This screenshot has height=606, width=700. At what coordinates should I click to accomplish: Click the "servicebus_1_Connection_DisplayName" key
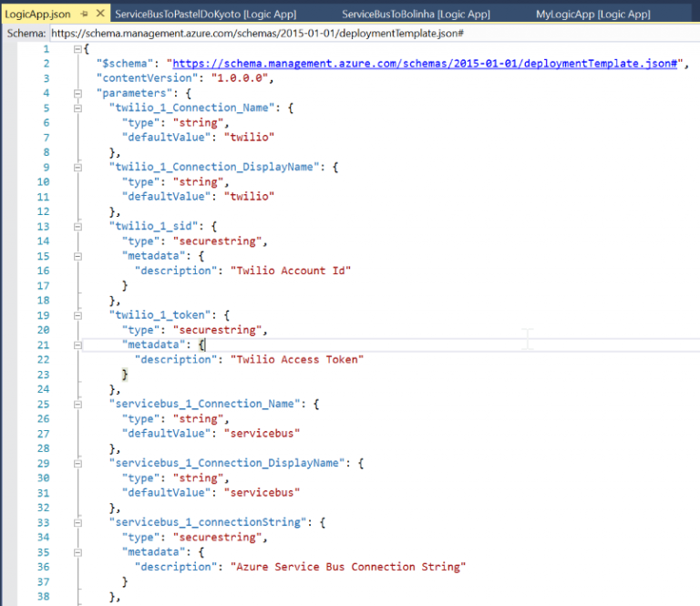[227, 463]
